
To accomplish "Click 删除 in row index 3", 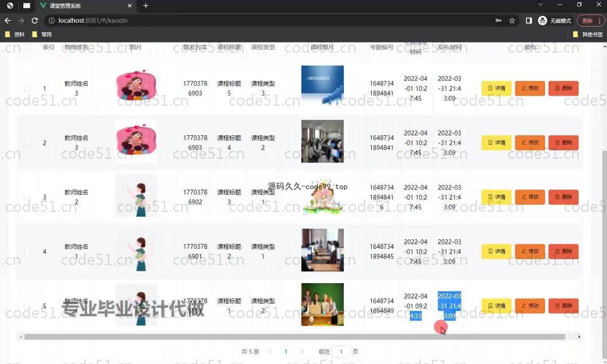I will click(563, 197).
